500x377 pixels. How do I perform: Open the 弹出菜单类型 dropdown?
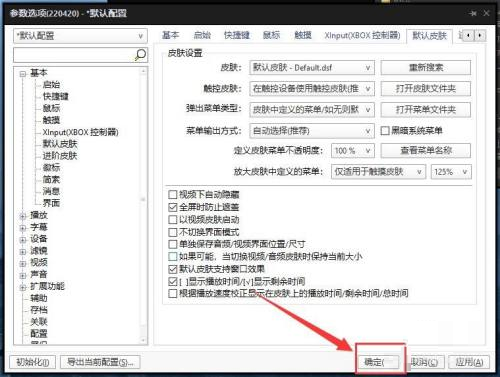[312, 110]
